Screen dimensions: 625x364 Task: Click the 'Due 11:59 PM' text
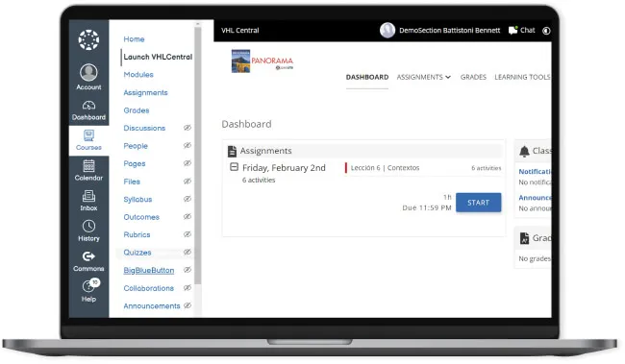pyautogui.click(x=427, y=207)
